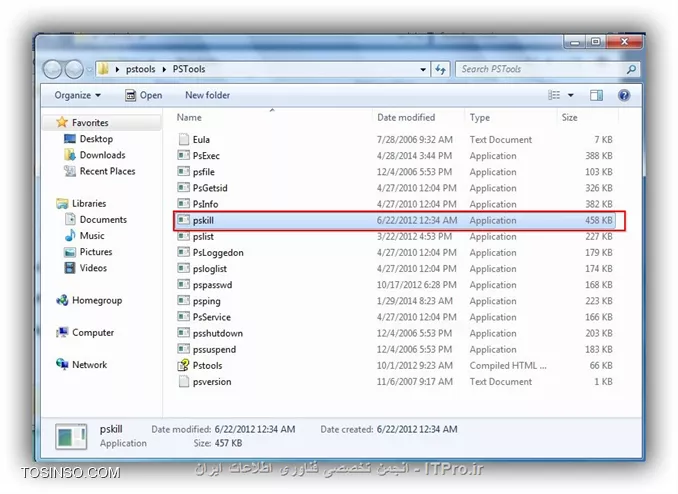This screenshot has width=678, height=494.
Task: Click the folder icon in address bar
Action: tap(103, 69)
